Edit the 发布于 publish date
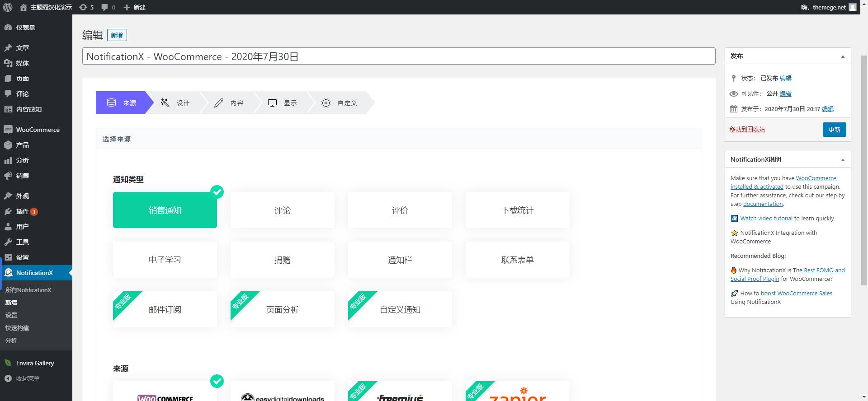The width and height of the screenshot is (868, 401). click(x=827, y=109)
